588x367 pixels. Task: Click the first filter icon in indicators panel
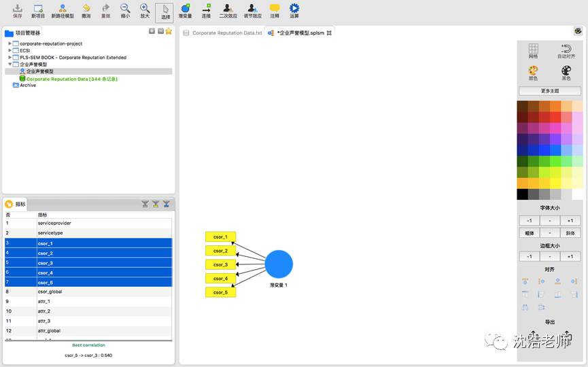(x=145, y=204)
